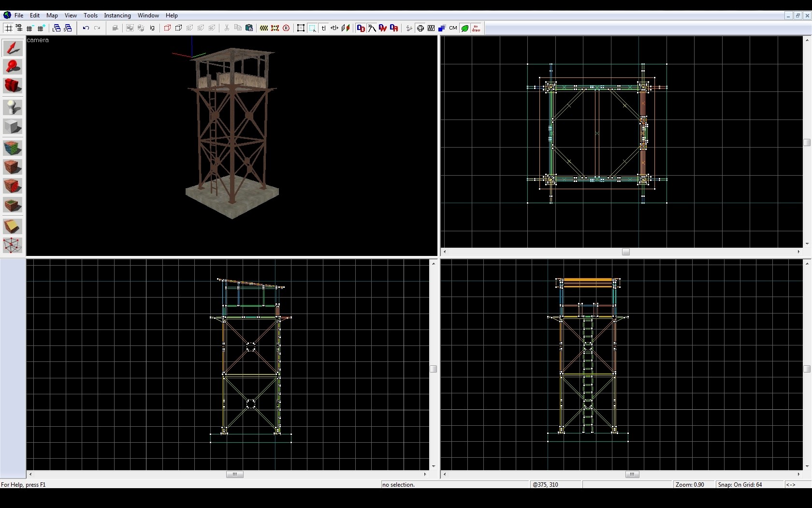Toggle the 2D grid display
Viewport: 812px width, 508px height.
tap(8, 28)
